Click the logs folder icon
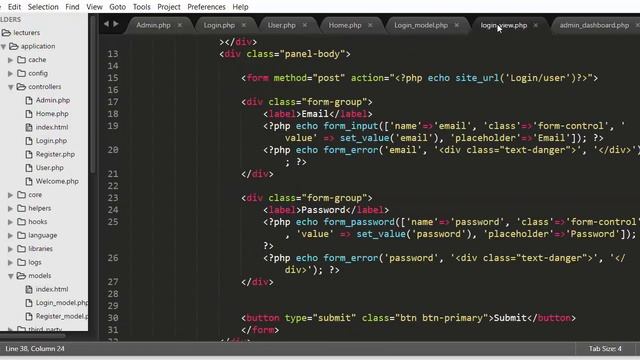The height and width of the screenshot is (360, 640). [22, 262]
